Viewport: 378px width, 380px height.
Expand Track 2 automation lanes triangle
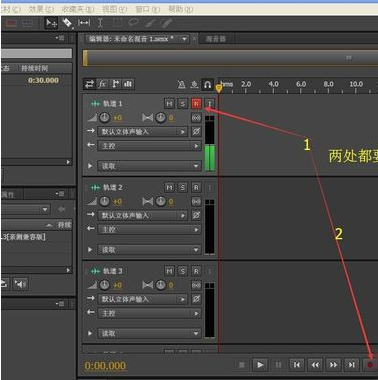click(90, 249)
